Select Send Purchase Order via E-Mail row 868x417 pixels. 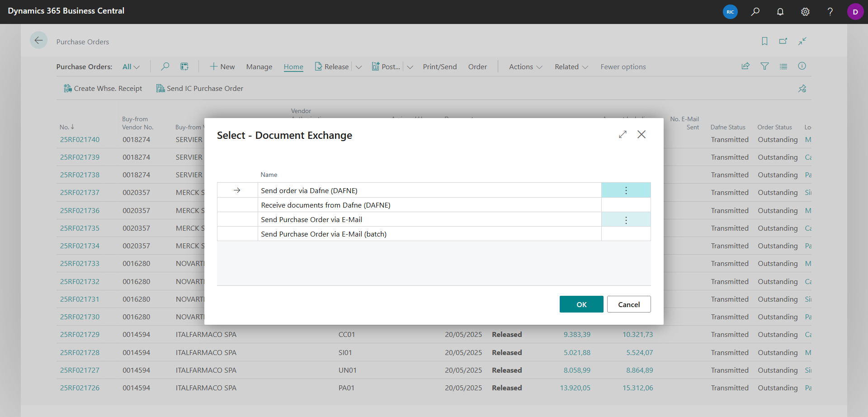434,219
